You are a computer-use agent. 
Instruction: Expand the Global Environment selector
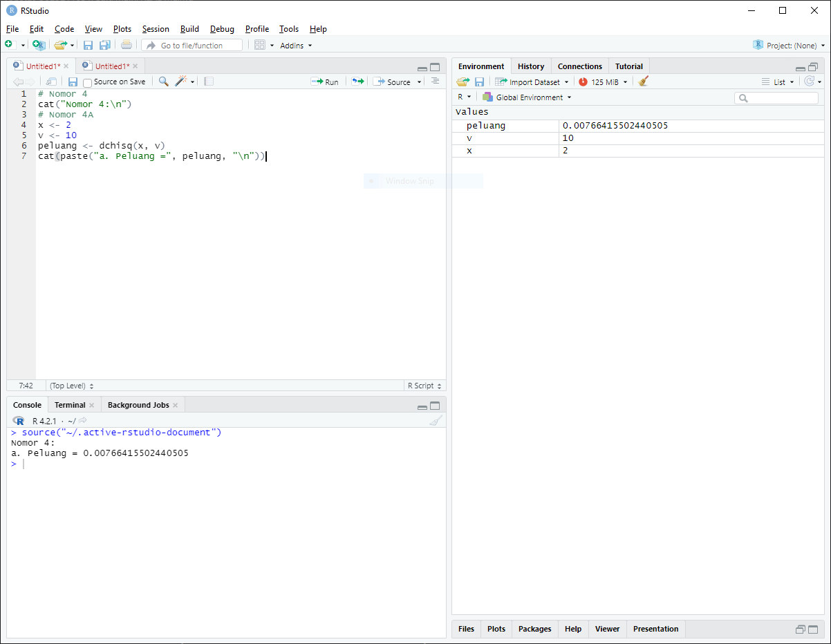click(527, 97)
